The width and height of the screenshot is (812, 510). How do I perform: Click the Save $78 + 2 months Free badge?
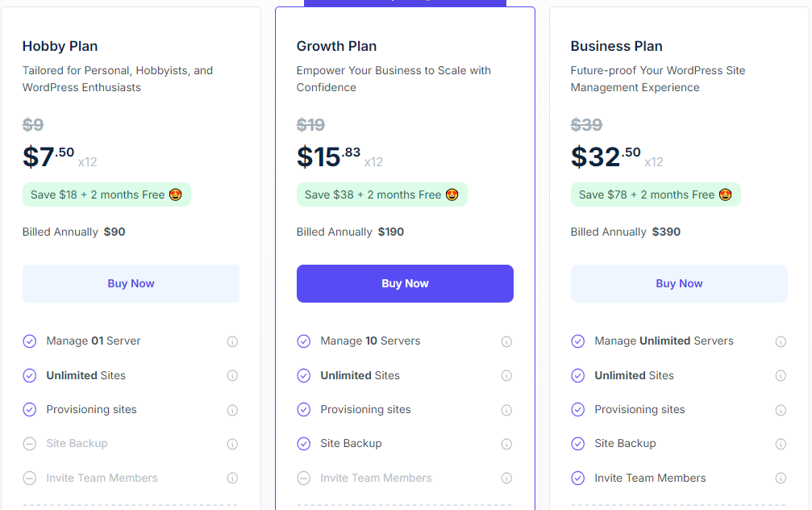point(656,194)
